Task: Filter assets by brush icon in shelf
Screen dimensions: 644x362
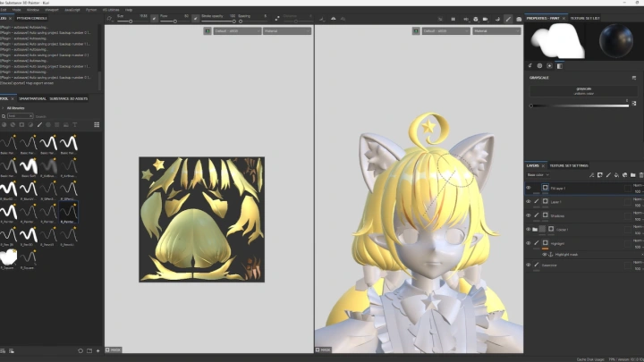Action: coord(39,125)
